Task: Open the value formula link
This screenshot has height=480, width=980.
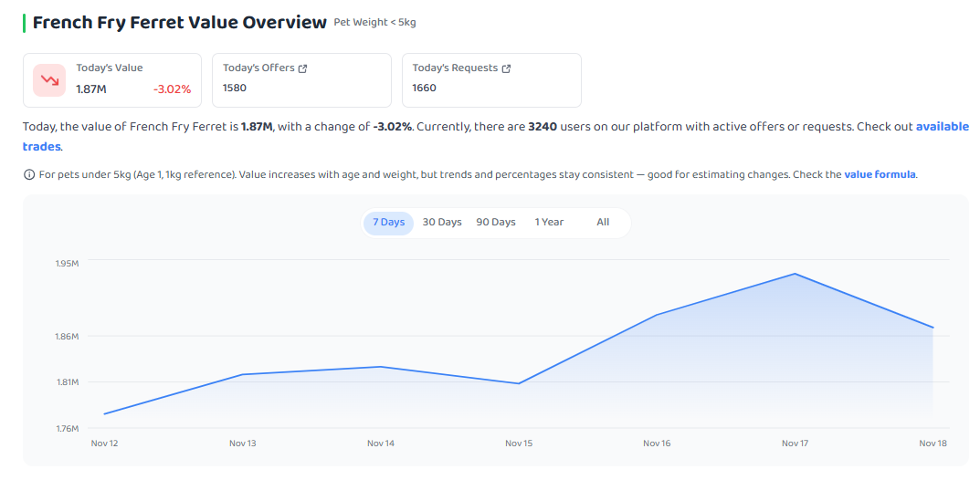Action: [x=880, y=175]
